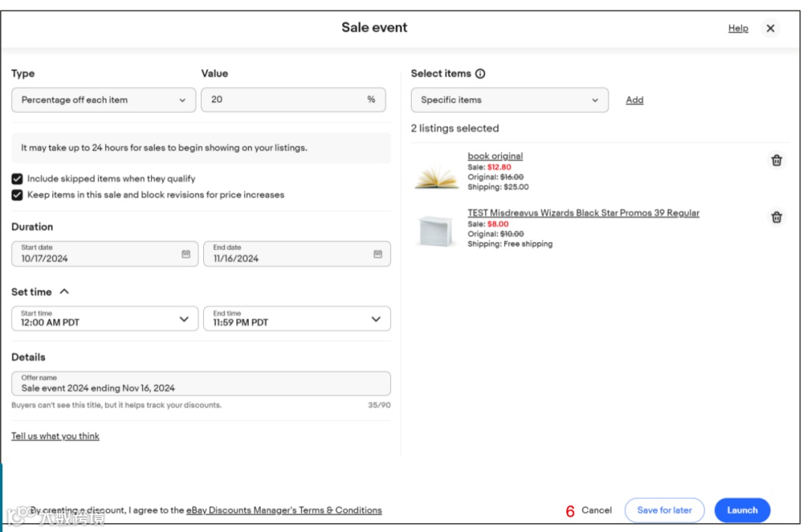Click Save for later
807x532 pixels.
(x=664, y=510)
